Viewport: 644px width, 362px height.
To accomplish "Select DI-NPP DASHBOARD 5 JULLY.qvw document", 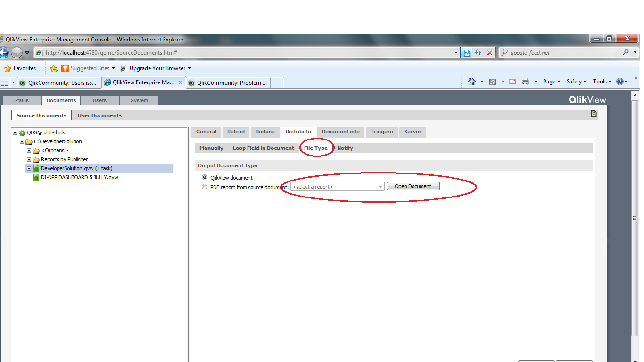I will click(80, 177).
